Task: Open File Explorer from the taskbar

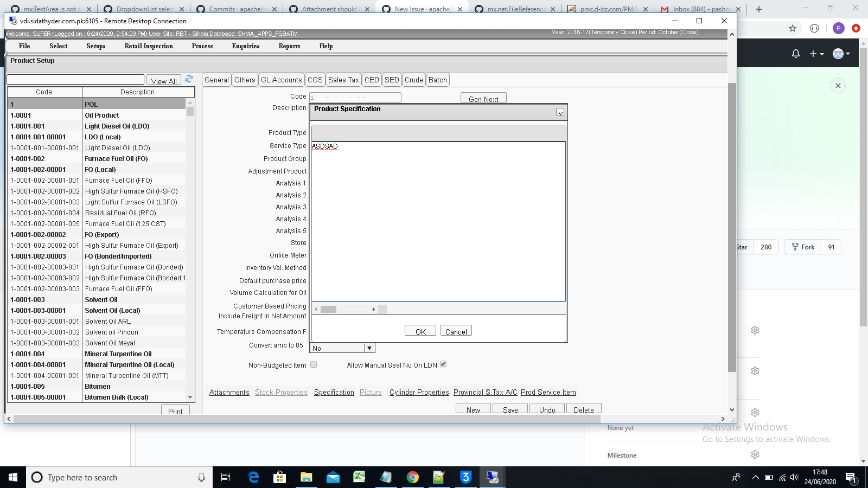Action: click(x=306, y=477)
